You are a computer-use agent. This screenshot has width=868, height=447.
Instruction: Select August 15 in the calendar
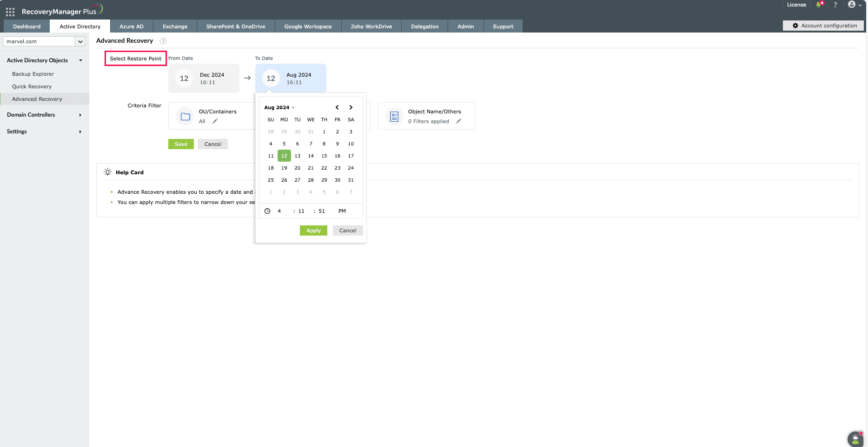point(324,156)
